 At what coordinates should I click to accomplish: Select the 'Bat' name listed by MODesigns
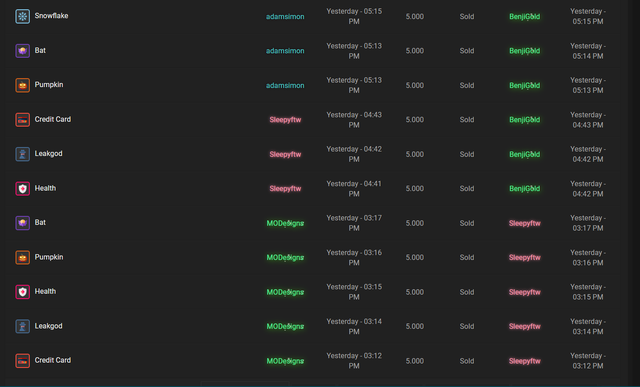pos(40,222)
